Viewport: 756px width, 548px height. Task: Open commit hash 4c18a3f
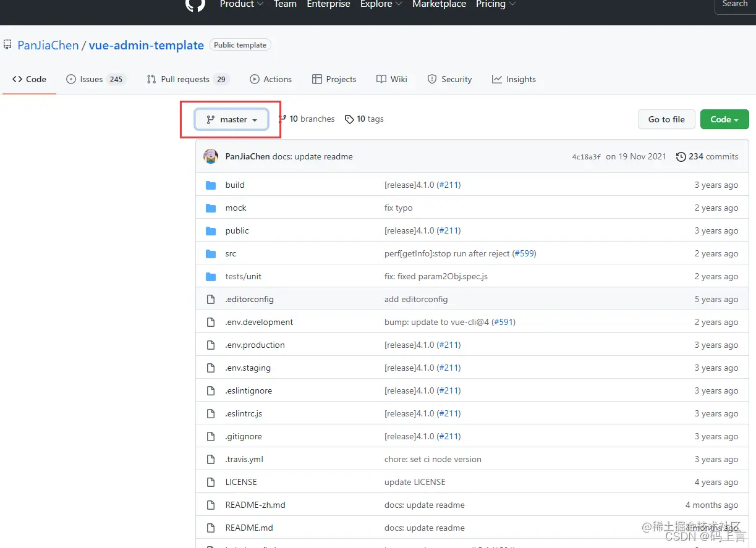tap(587, 157)
